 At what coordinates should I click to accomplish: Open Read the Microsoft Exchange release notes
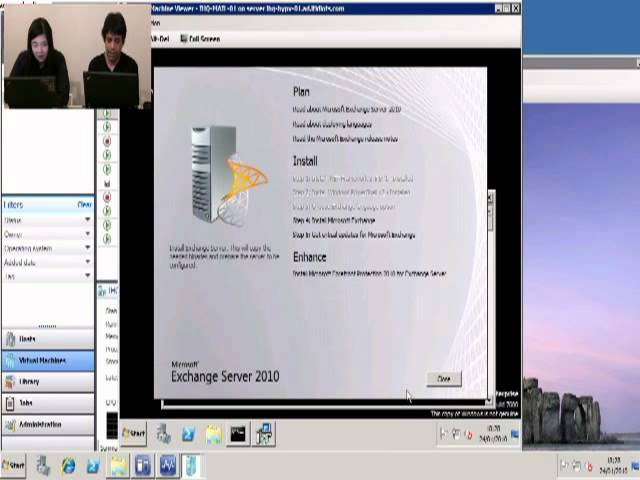pos(345,139)
